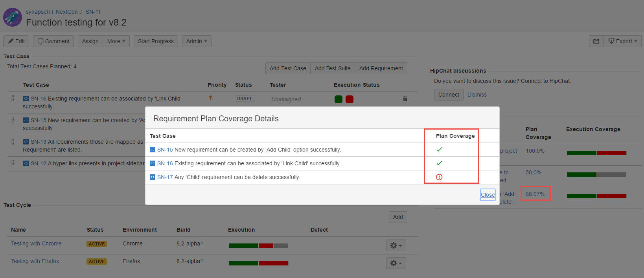Open the synapseRT NextGen project avatar
Image resolution: width=644 pixels, height=278 pixels.
(13, 17)
